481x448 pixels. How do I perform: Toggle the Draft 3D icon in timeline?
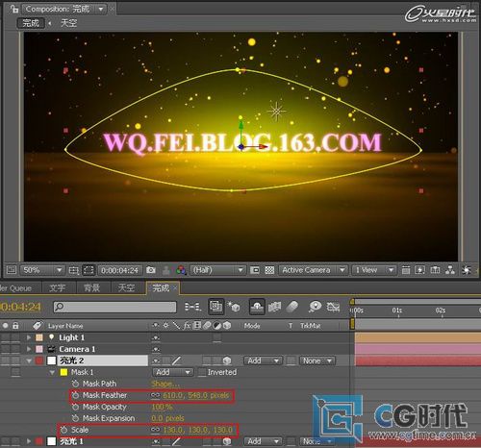[234, 307]
